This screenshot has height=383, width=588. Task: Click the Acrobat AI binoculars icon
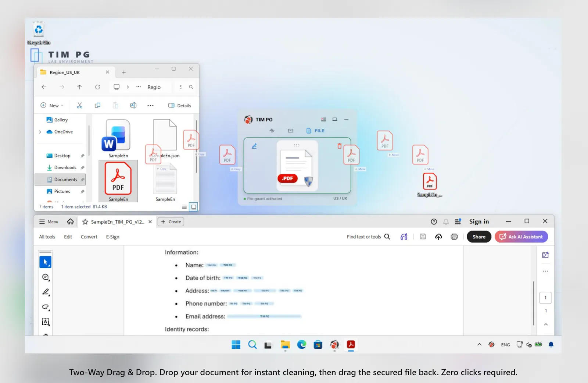coord(404,237)
